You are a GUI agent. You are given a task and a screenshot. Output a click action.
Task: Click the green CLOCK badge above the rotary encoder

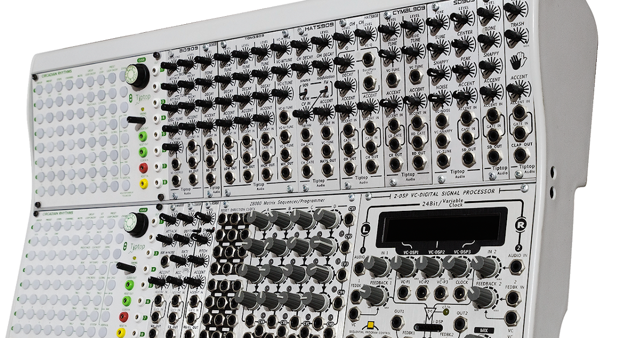click(x=142, y=60)
